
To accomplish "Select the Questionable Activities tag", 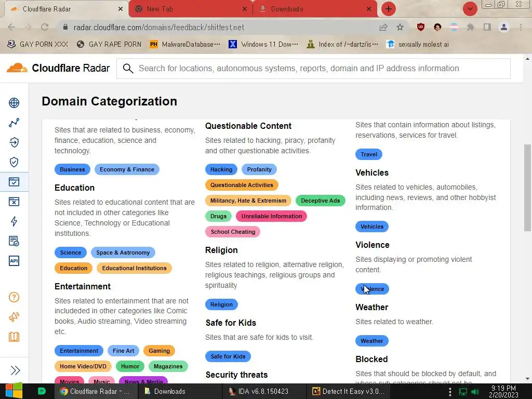I will (x=242, y=185).
